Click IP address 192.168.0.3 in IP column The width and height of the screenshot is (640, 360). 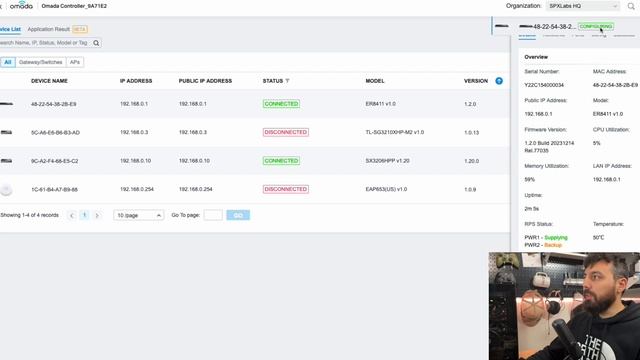coord(134,132)
